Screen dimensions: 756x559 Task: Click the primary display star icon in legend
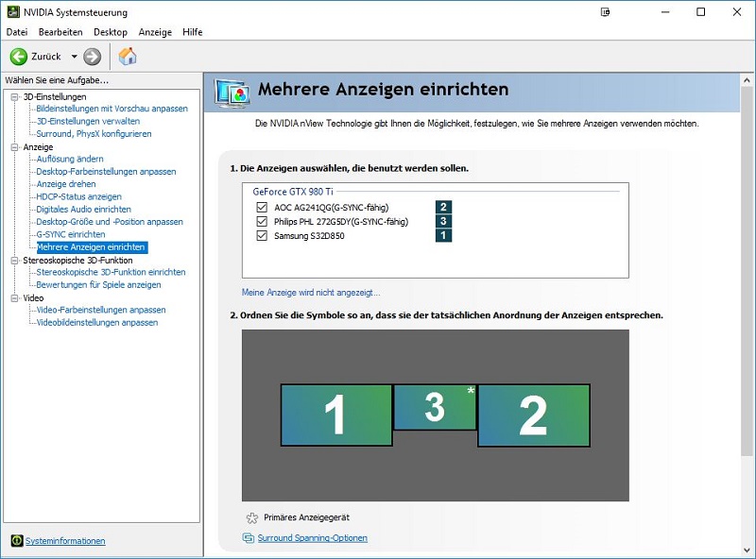pyautogui.click(x=252, y=518)
